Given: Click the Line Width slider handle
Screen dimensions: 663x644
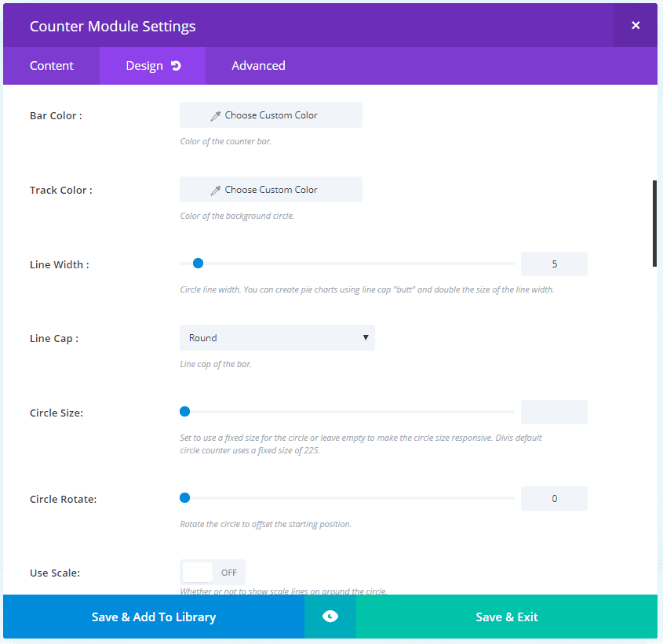Looking at the screenshot, I should 198,264.
